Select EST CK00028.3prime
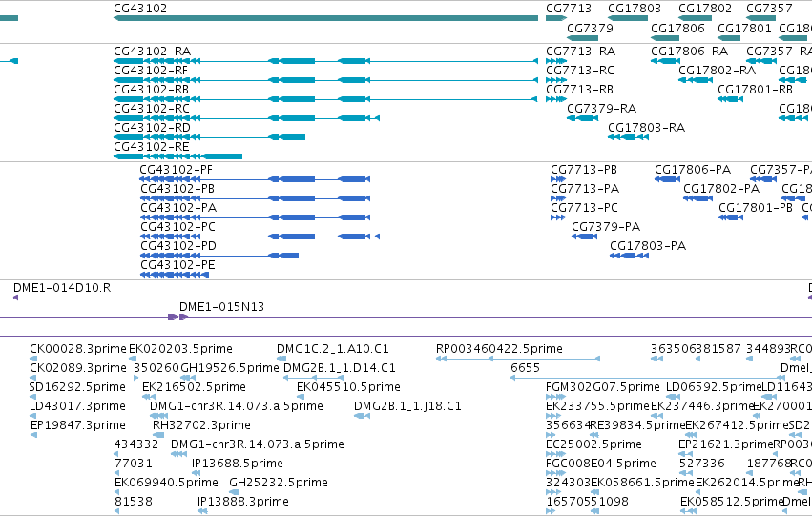812x516 pixels. [78, 349]
